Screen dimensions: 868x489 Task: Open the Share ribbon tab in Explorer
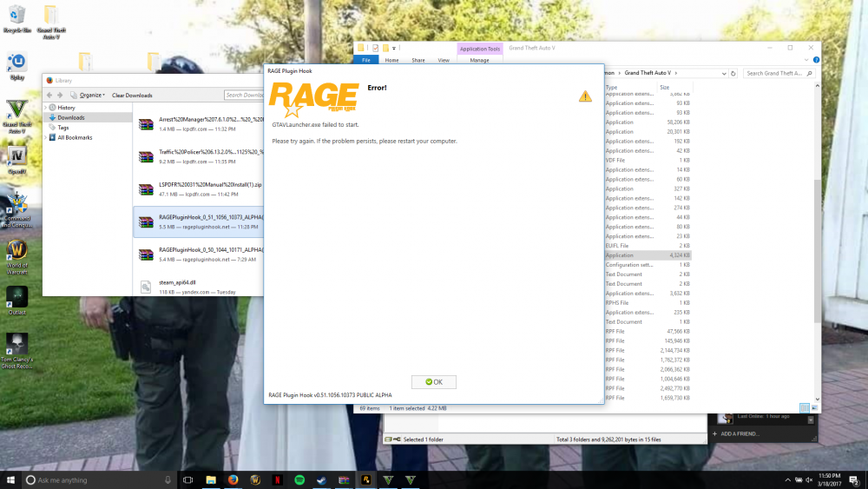[x=418, y=60]
